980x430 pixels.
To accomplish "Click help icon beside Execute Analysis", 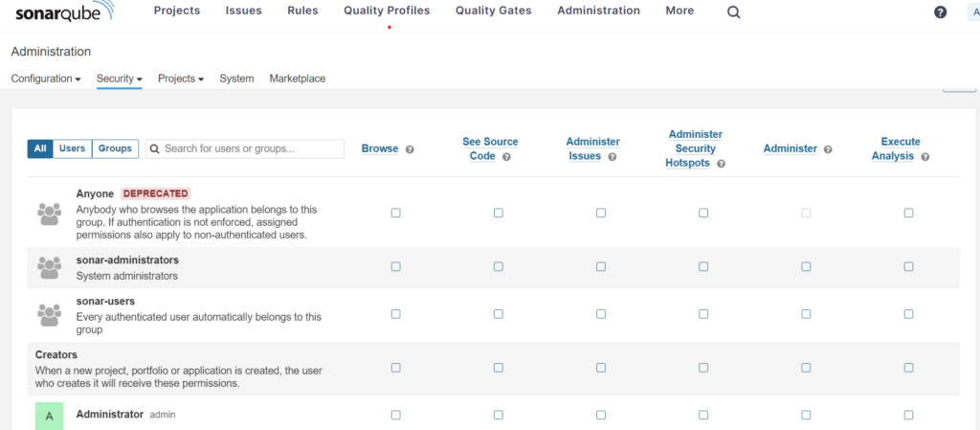I will pyautogui.click(x=925, y=156).
